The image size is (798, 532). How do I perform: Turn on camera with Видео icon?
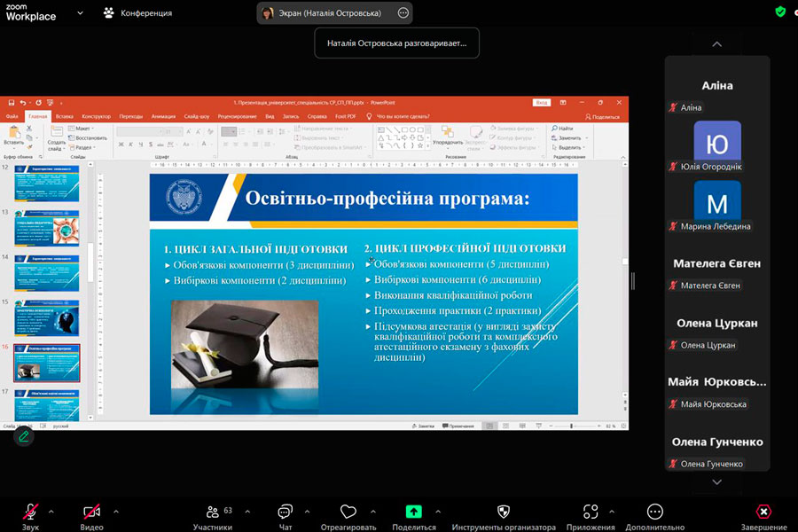[x=92, y=512]
